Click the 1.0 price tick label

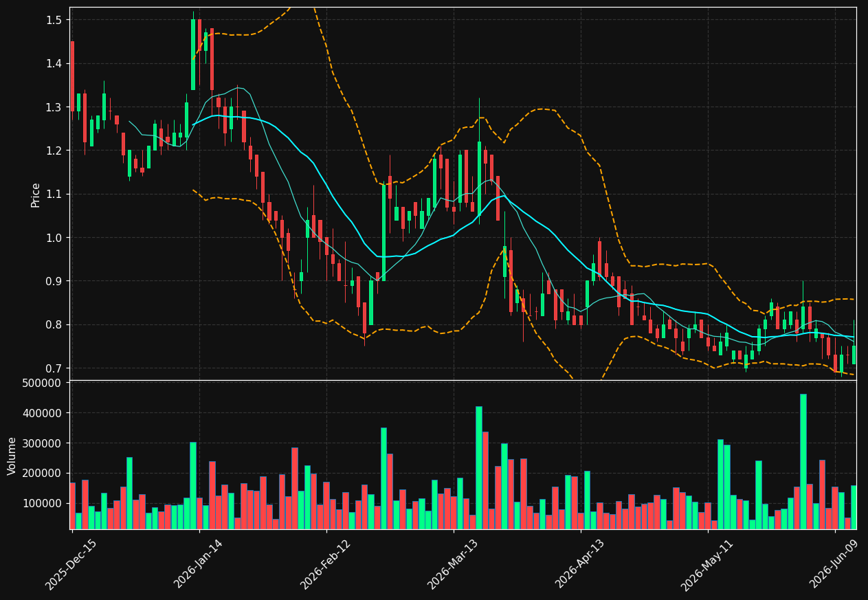click(x=54, y=238)
